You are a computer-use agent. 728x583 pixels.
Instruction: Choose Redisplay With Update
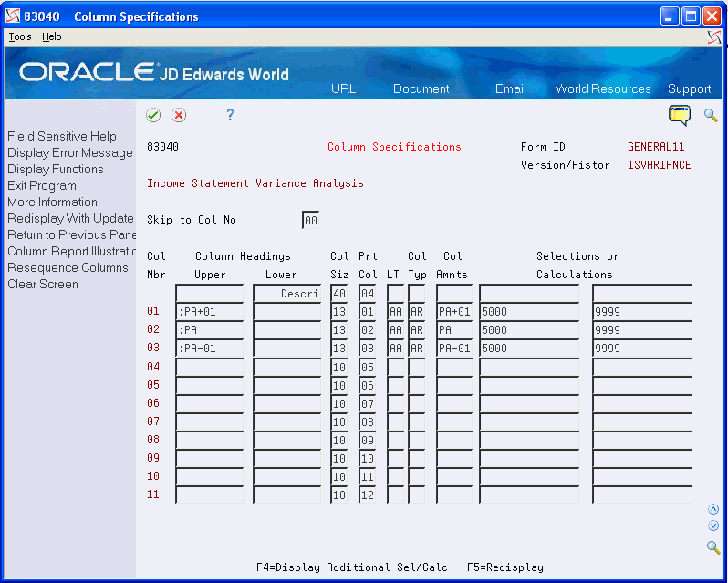(x=70, y=218)
